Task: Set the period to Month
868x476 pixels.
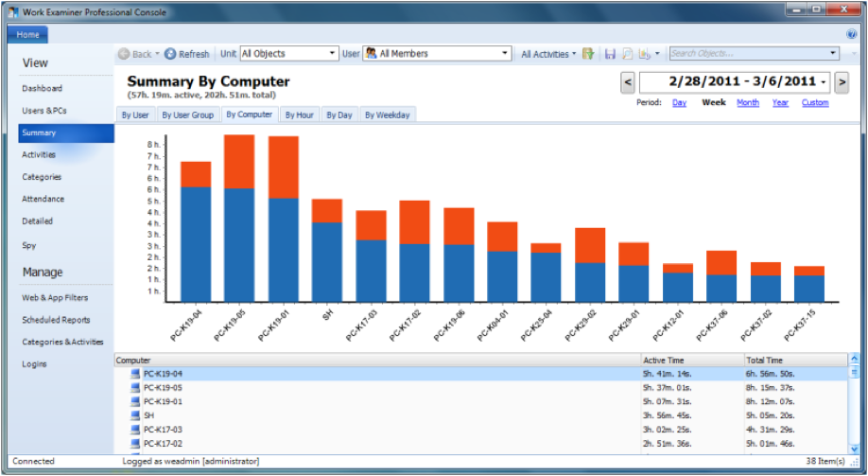Action: tap(747, 102)
